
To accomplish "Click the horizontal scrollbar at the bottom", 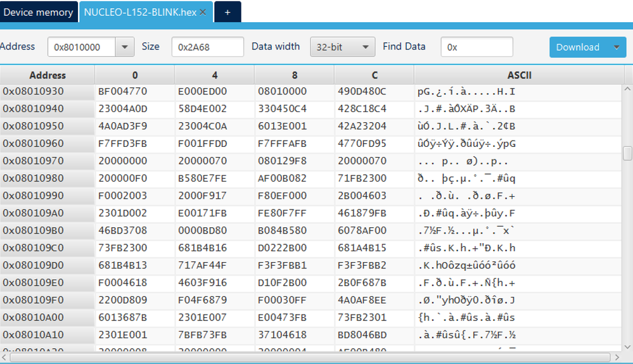I will tap(310, 358).
